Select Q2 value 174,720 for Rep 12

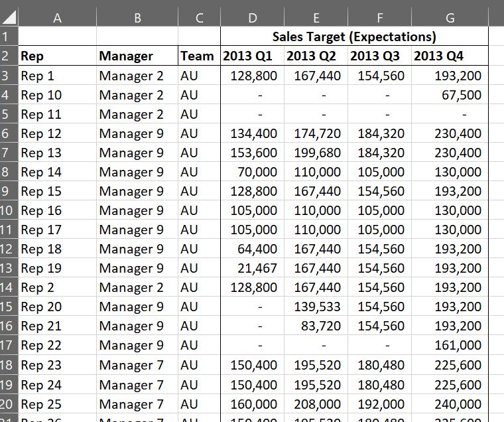pyautogui.click(x=316, y=133)
